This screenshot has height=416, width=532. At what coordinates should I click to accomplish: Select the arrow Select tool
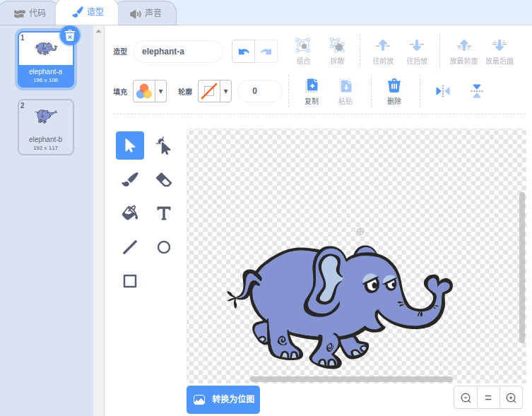coord(130,145)
